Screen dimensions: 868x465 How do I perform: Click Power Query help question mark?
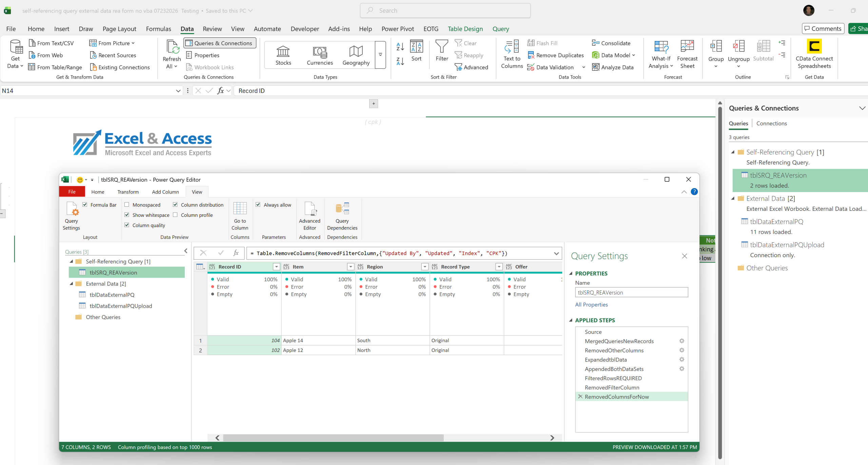tap(694, 192)
